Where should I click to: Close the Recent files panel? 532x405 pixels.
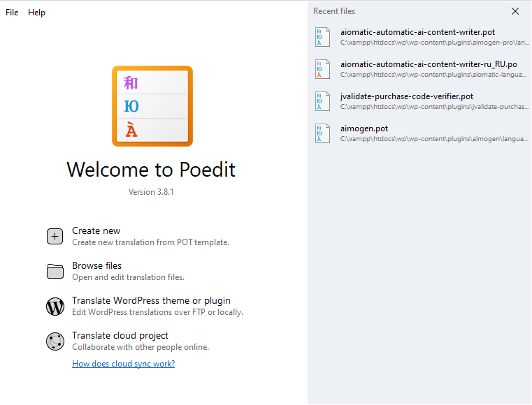[515, 11]
